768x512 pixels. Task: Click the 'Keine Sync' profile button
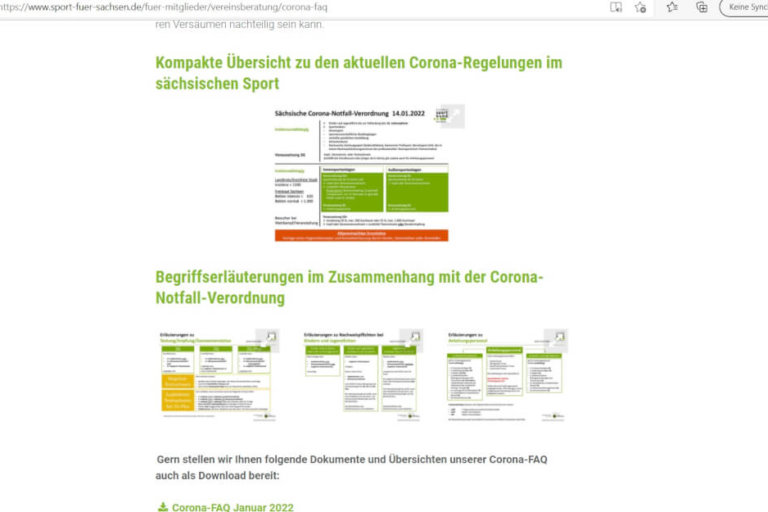pyautogui.click(x=745, y=8)
